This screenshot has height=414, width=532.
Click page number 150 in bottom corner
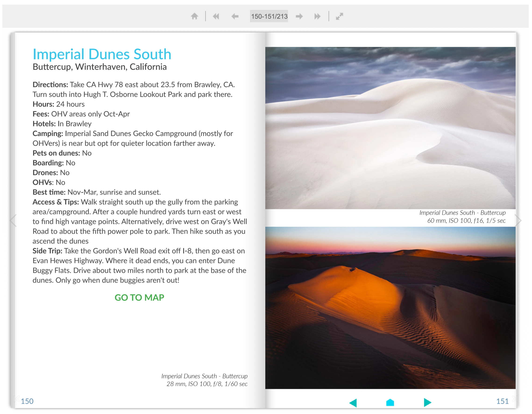27,401
